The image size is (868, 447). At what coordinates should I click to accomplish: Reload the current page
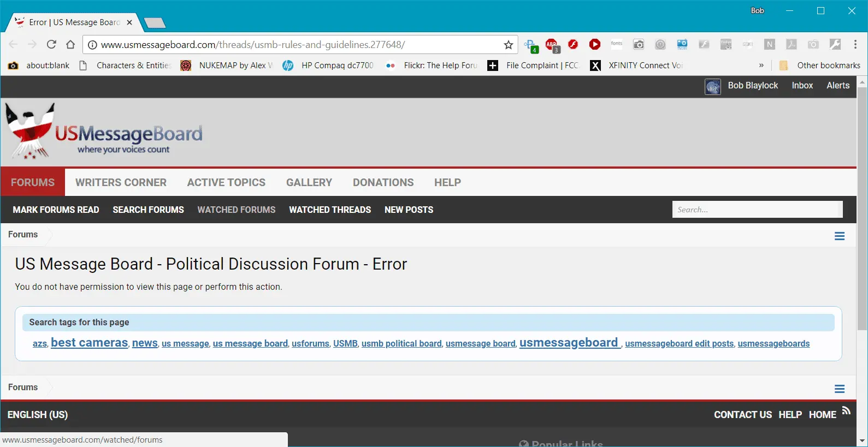pos(51,45)
